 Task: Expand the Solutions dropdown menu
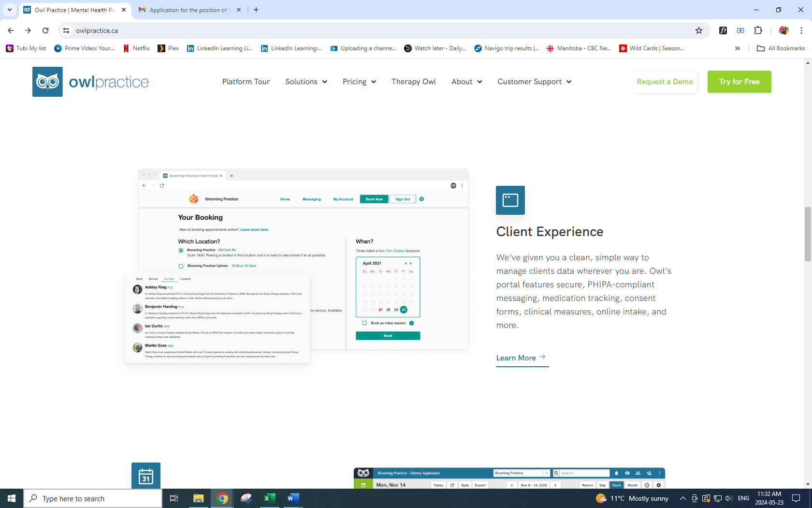pyautogui.click(x=306, y=82)
